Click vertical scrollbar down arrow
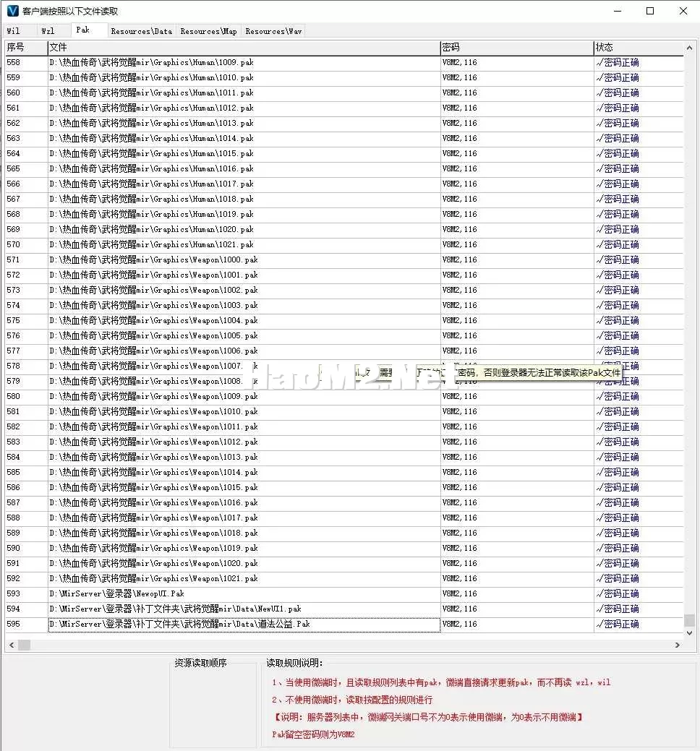 click(689, 632)
